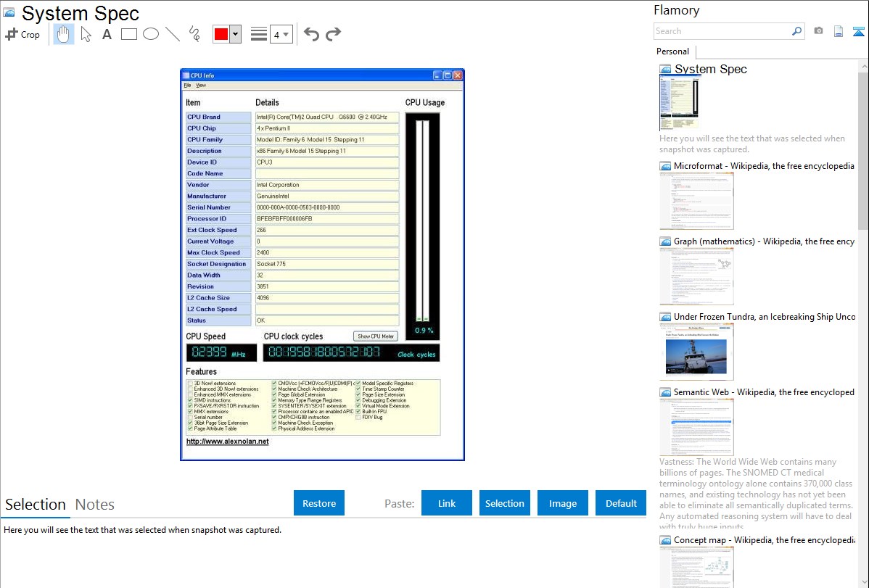Click the Restore button
The height and width of the screenshot is (588, 869).
[319, 503]
